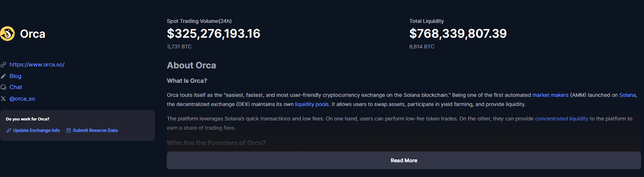This screenshot has width=644, height=177.
Task: Select Submit Reserve Data
Action: 95,131
